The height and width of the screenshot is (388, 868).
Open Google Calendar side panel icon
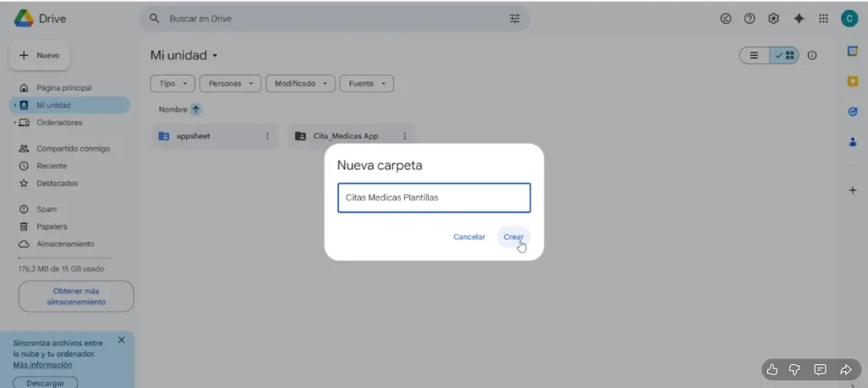[x=853, y=51]
